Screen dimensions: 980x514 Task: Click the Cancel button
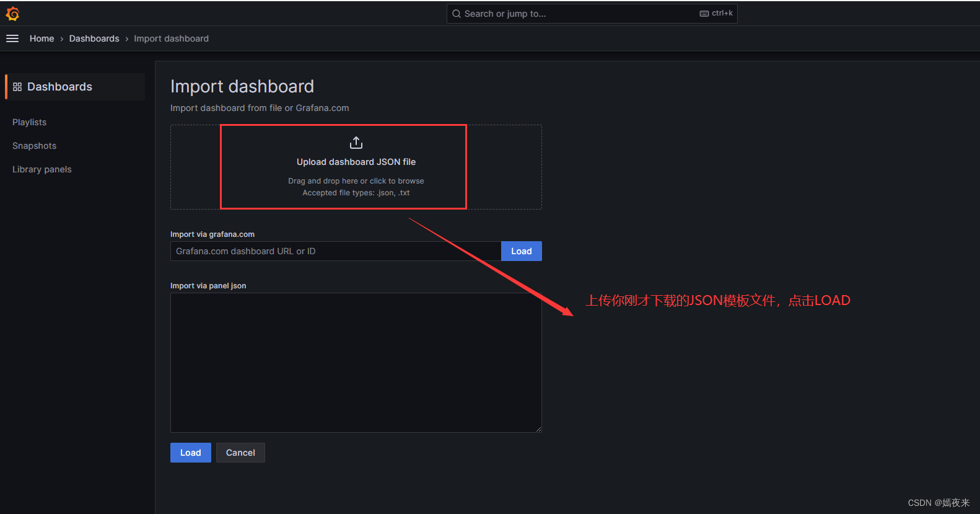240,453
